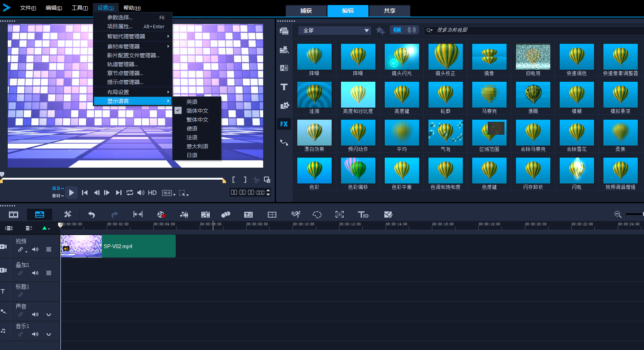Image resolution: width=644 pixels, height=350 pixels.
Task: Open the Sound Mixer waveform icon
Action: point(184,214)
